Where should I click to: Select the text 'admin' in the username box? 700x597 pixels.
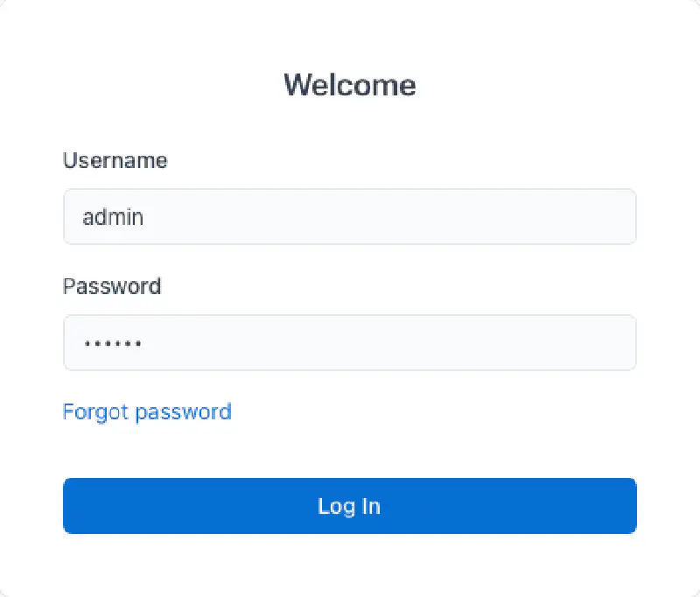tap(113, 216)
